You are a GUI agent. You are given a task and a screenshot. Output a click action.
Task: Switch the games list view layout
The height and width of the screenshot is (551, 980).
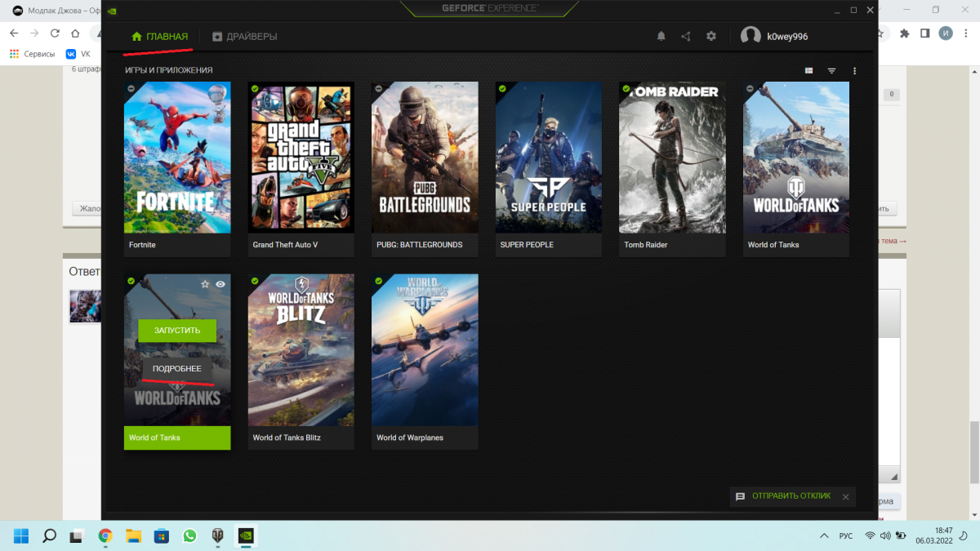pos(808,71)
